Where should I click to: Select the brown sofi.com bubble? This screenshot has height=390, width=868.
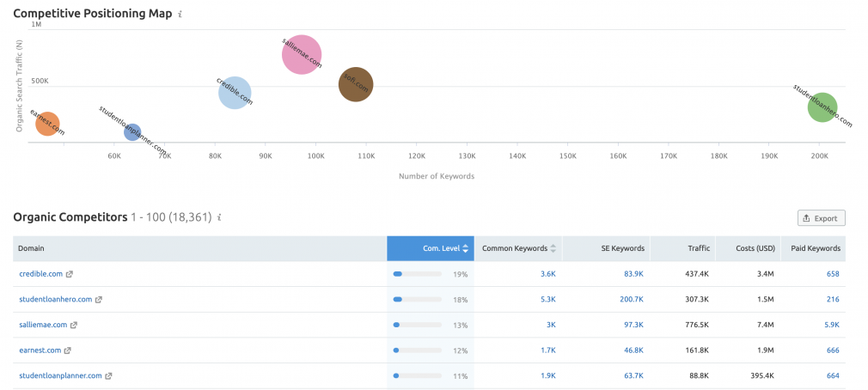pos(356,85)
